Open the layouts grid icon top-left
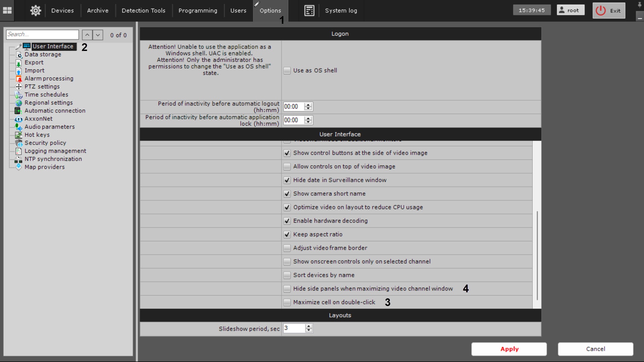The height and width of the screenshot is (362, 644). (7, 10)
